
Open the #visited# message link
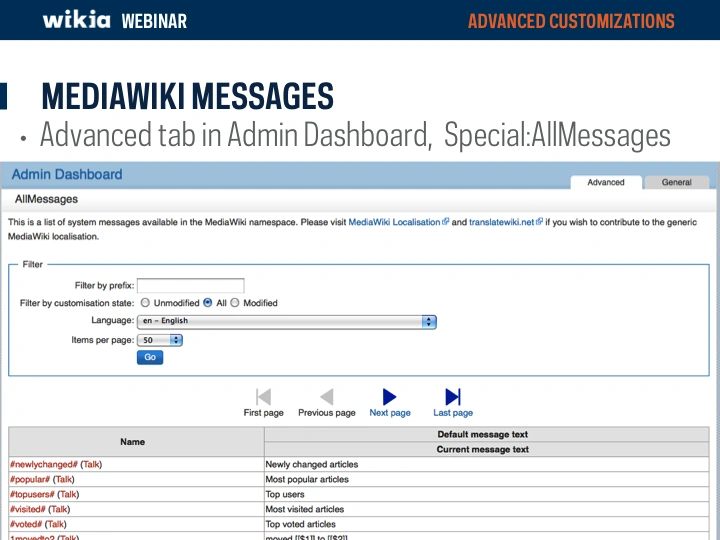coord(27,509)
